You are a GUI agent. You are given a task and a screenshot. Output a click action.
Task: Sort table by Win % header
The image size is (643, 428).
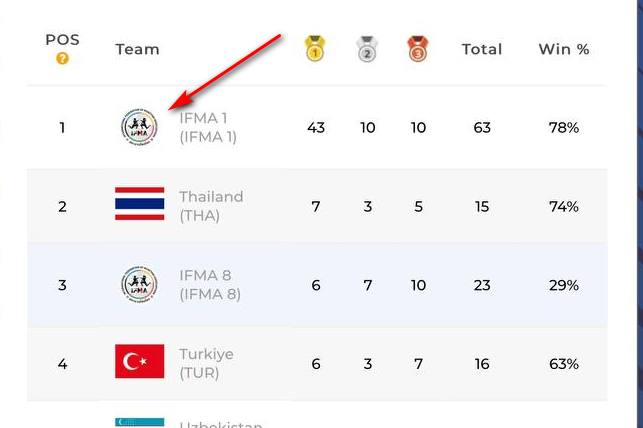[564, 49]
